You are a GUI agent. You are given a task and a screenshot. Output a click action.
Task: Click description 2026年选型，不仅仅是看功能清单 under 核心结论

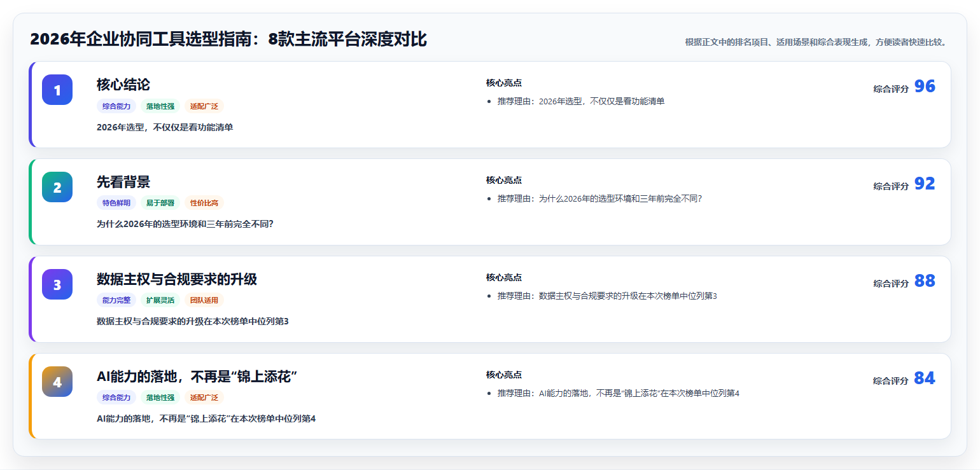point(165,127)
